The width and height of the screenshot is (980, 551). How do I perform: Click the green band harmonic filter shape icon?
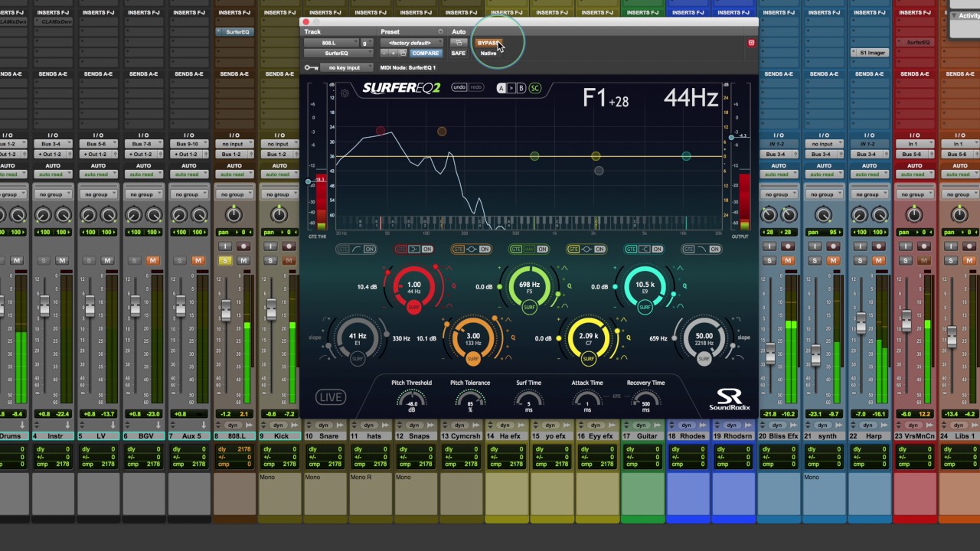coord(528,249)
